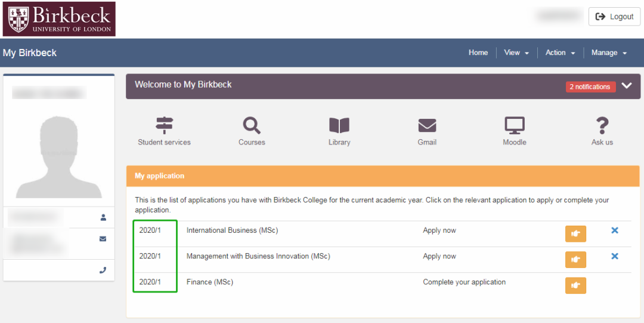Click hand button for Finance (MSc)
Image resolution: width=644 pixels, height=323 pixels.
click(575, 285)
